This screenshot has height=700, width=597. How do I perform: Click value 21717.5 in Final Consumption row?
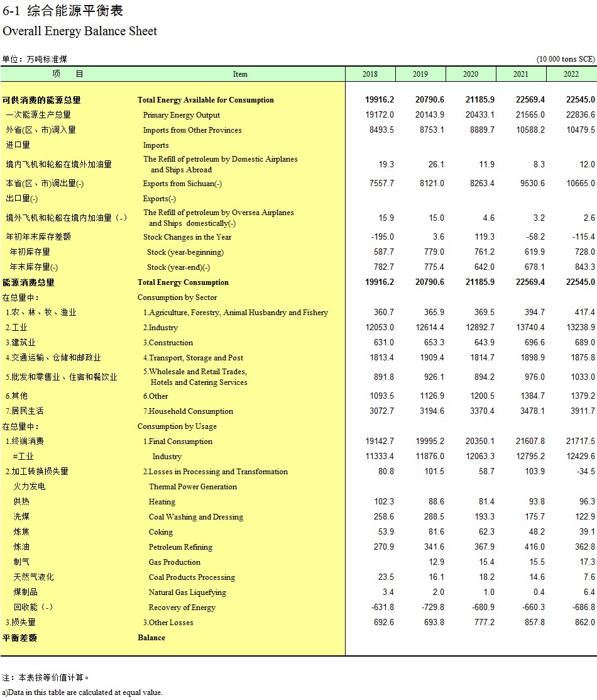[581, 441]
